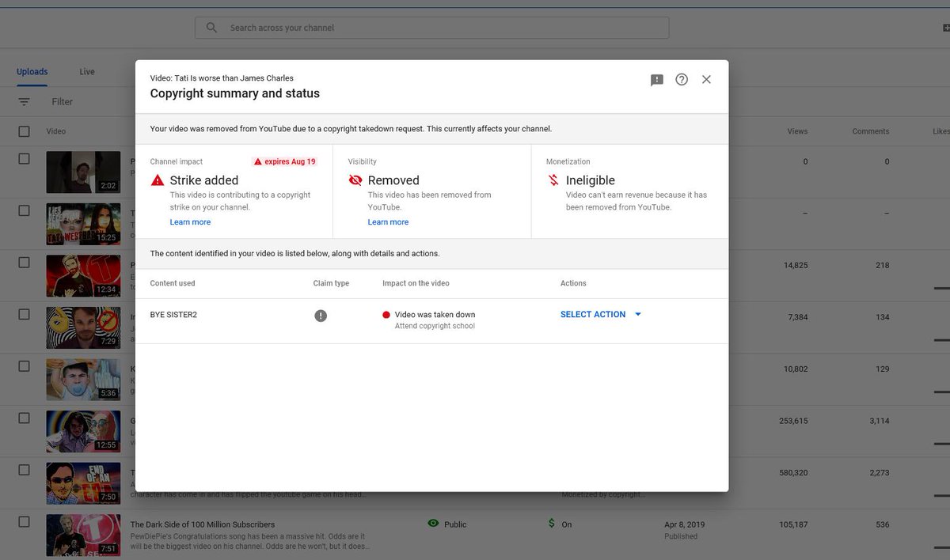This screenshot has width=950, height=560.
Task: Click the 253,615 views value
Action: (793, 422)
